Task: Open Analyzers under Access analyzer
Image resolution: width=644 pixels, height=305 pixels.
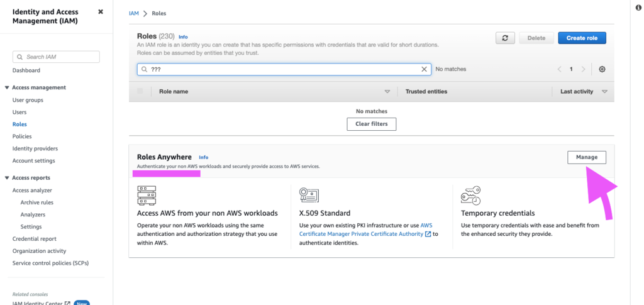Action: (33, 214)
